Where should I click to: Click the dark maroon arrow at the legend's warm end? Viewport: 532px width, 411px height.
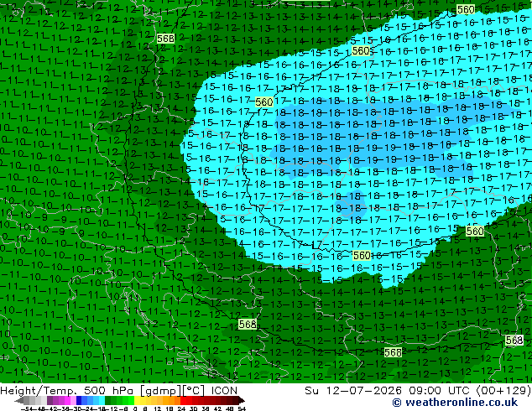click(x=241, y=400)
